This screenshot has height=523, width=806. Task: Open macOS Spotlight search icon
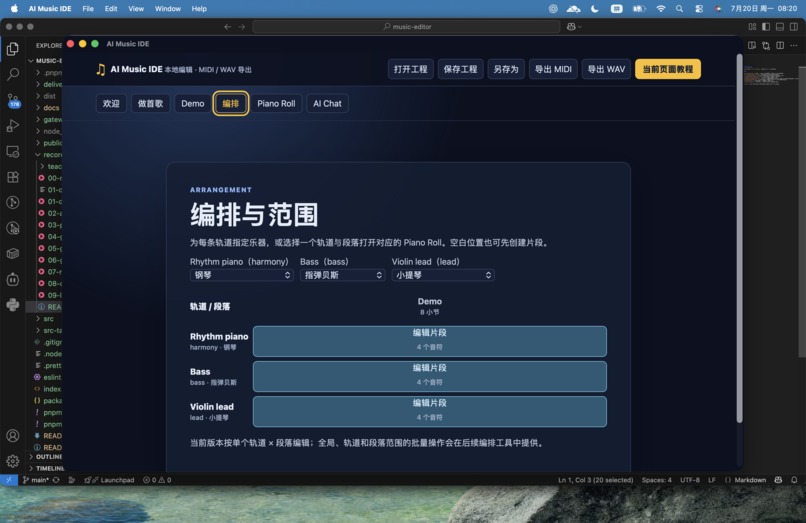click(x=680, y=9)
